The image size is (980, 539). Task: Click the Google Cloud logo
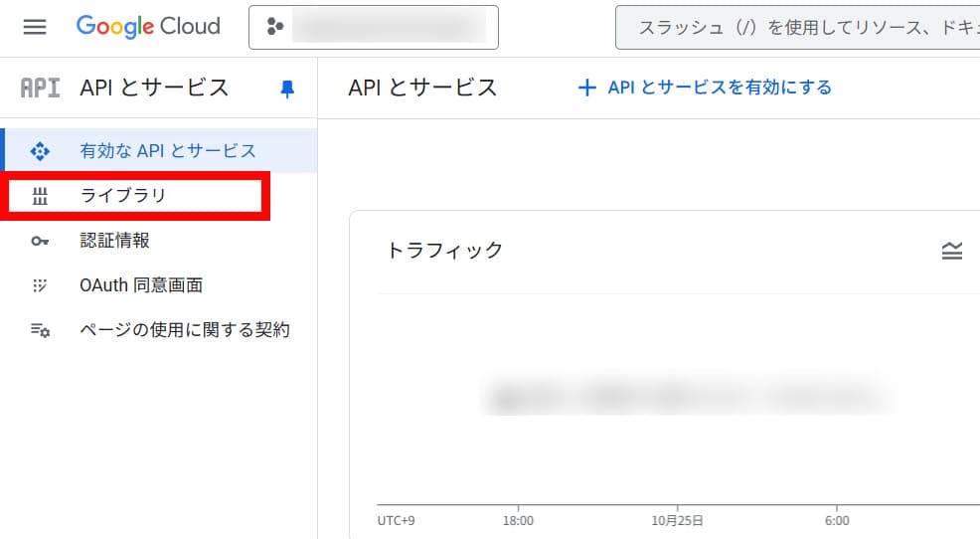(148, 27)
